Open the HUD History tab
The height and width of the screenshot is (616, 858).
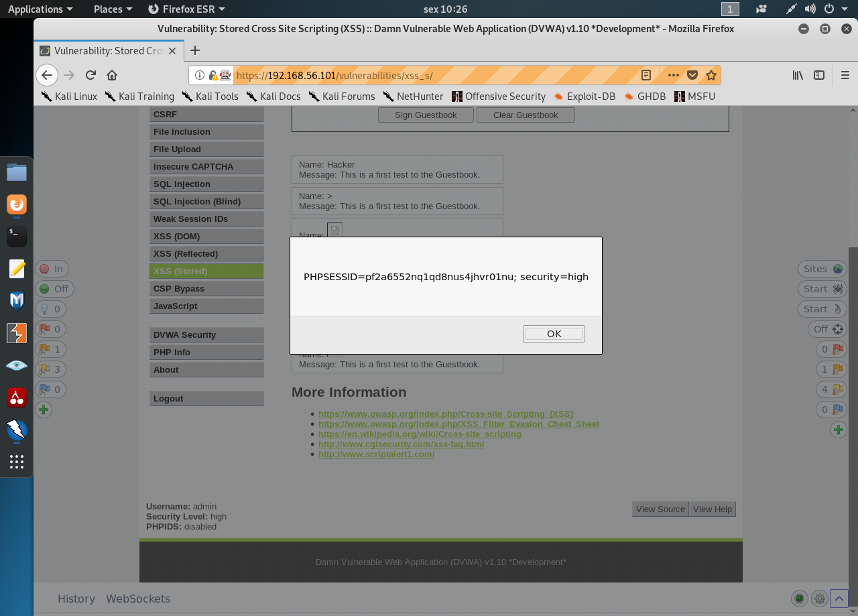76,599
